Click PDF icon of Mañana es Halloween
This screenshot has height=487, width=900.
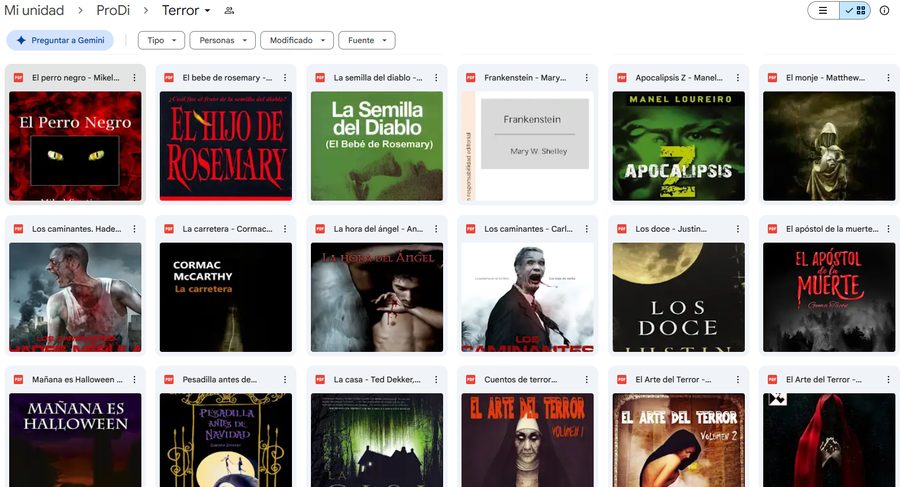point(18,380)
